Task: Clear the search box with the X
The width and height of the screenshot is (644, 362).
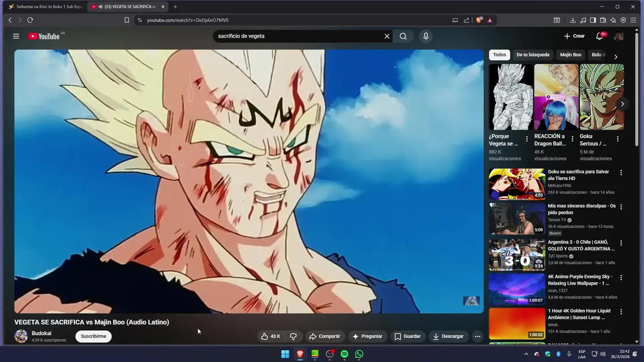Action: [387, 36]
